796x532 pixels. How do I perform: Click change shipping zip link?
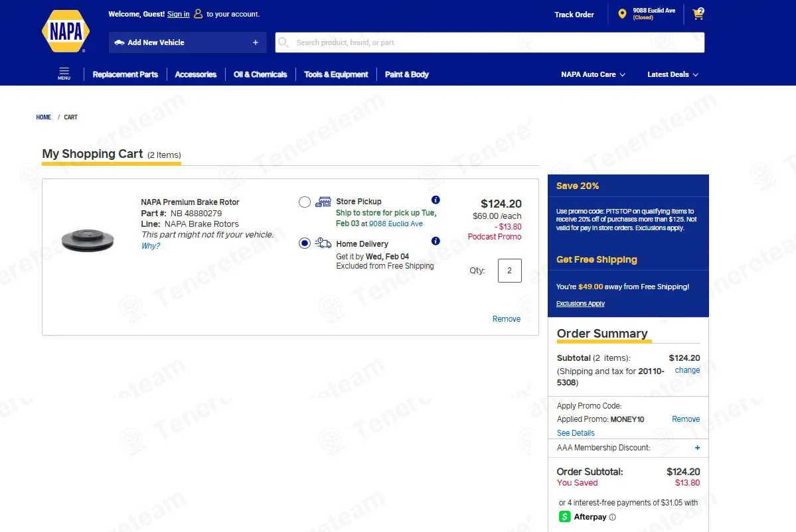coord(687,370)
